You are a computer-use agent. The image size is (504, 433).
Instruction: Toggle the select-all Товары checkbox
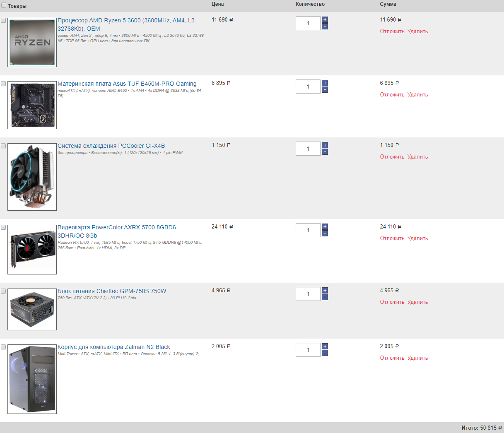[x=4, y=5]
